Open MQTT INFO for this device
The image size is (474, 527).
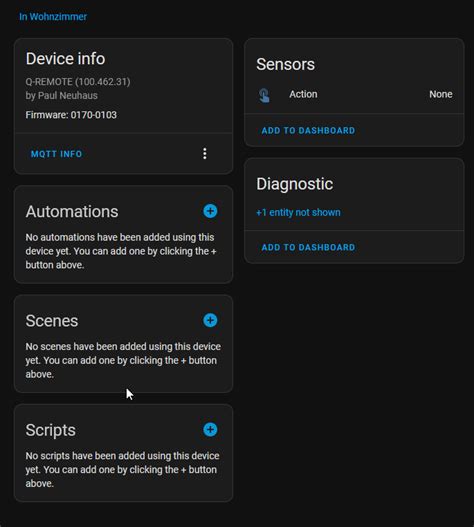[56, 154]
